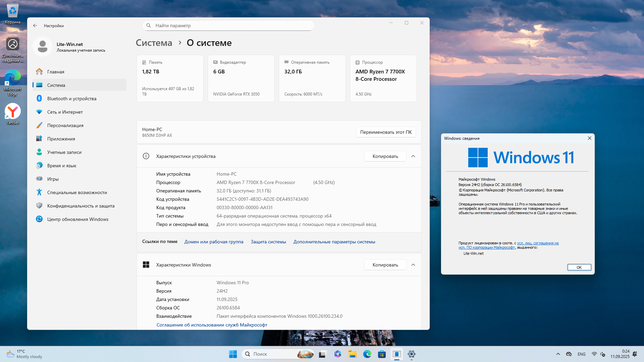Launch Microsoft Edge from the taskbar
The height and width of the screenshot is (362, 644).
point(367,354)
